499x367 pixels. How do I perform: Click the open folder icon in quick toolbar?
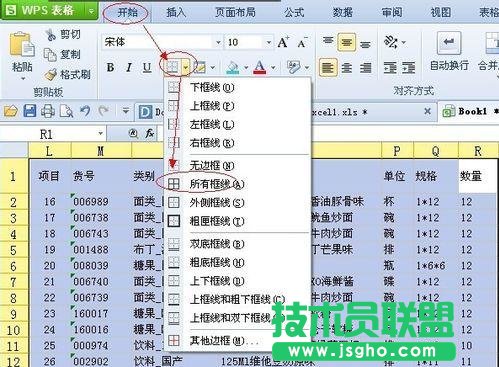pos(10,111)
